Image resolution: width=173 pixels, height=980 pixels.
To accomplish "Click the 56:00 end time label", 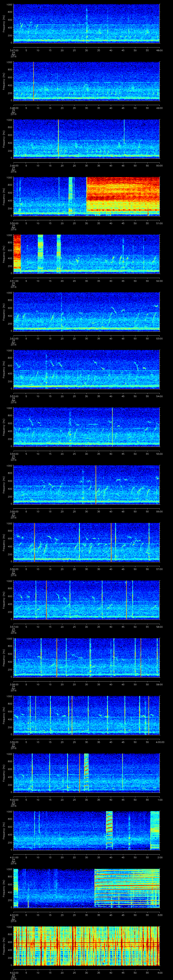I will (x=159, y=511).
